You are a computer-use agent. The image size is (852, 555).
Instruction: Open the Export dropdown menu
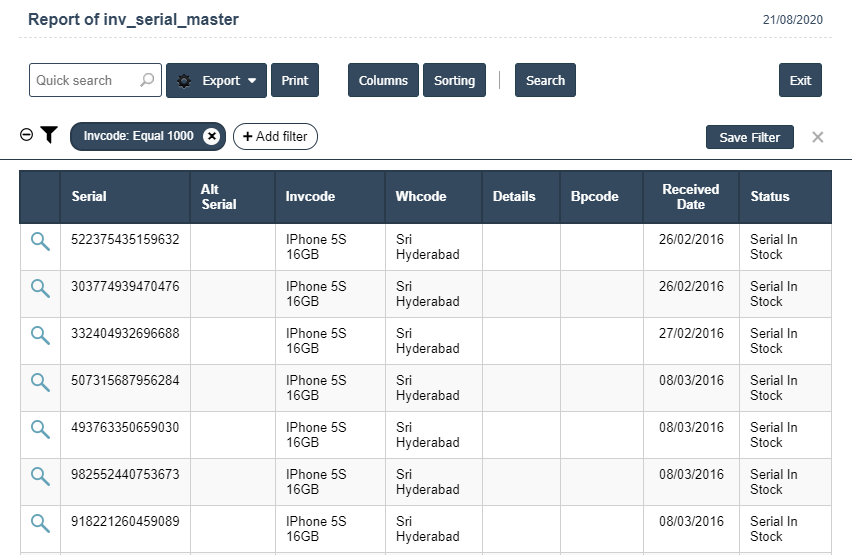click(x=217, y=81)
